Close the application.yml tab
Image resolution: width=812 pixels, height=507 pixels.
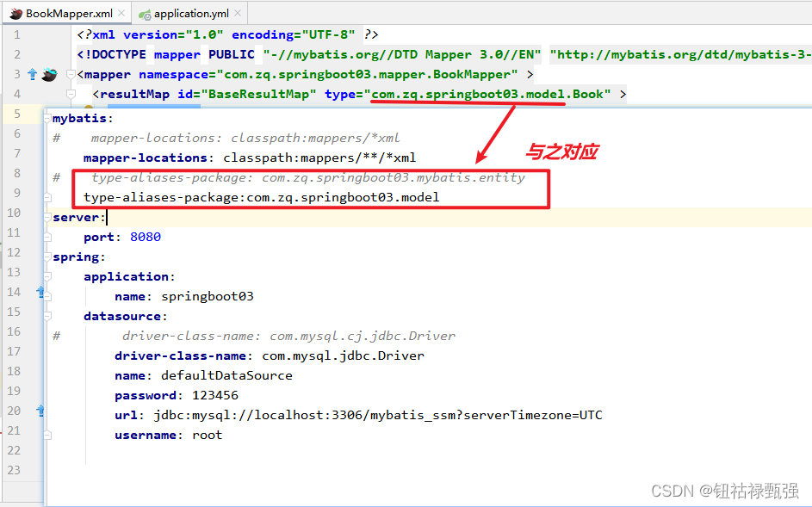point(238,13)
